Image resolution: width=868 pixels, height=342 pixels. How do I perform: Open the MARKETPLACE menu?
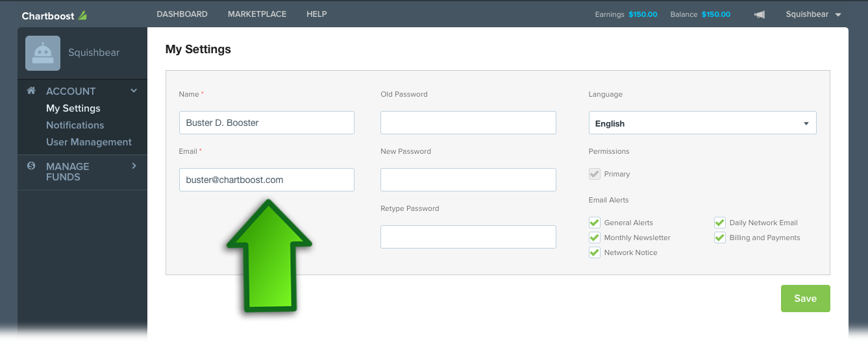pos(257,14)
